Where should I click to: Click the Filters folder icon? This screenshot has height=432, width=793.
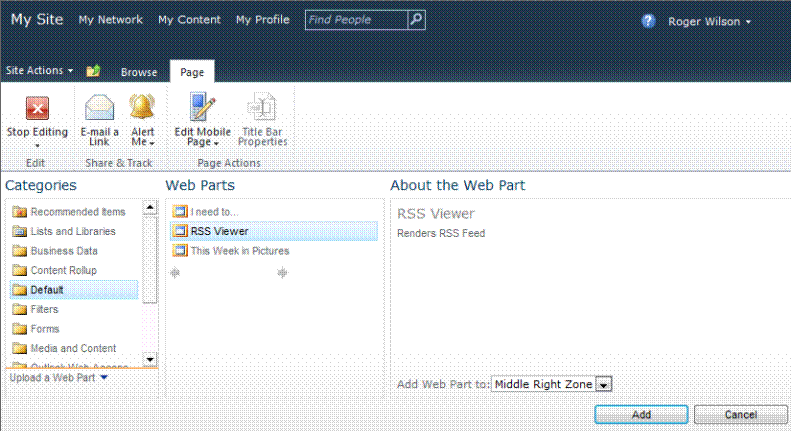20,309
